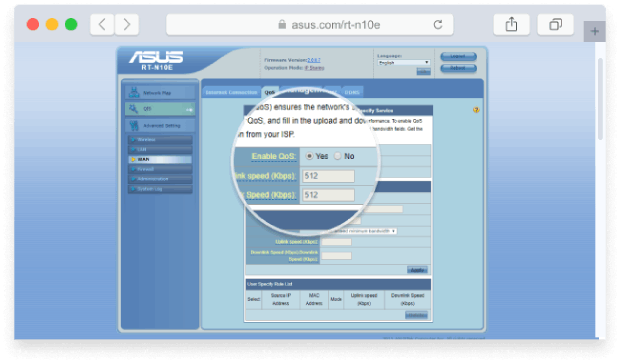Open the Language dropdown showing English
Viewport: 620px width, 363px height.
(404, 62)
